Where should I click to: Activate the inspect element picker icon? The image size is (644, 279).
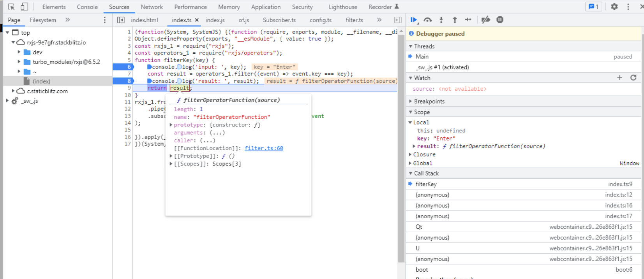(11, 7)
